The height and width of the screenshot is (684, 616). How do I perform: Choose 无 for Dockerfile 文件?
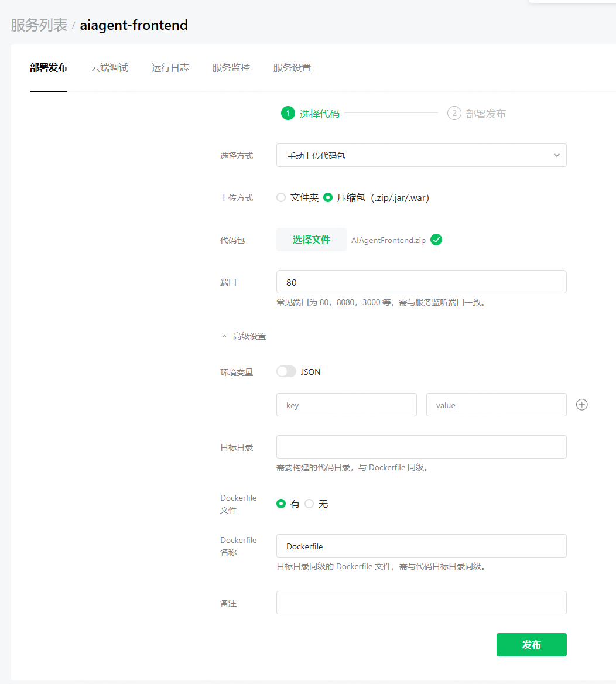click(x=309, y=504)
